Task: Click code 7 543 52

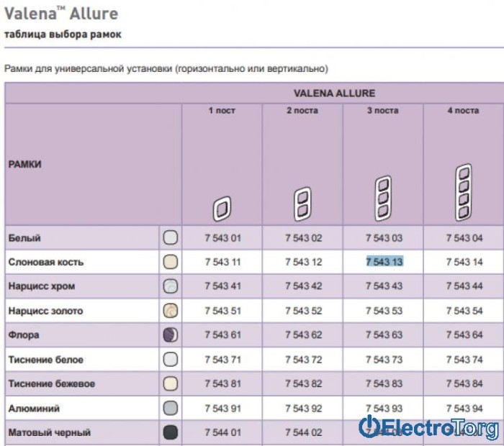Action: pos(303,311)
